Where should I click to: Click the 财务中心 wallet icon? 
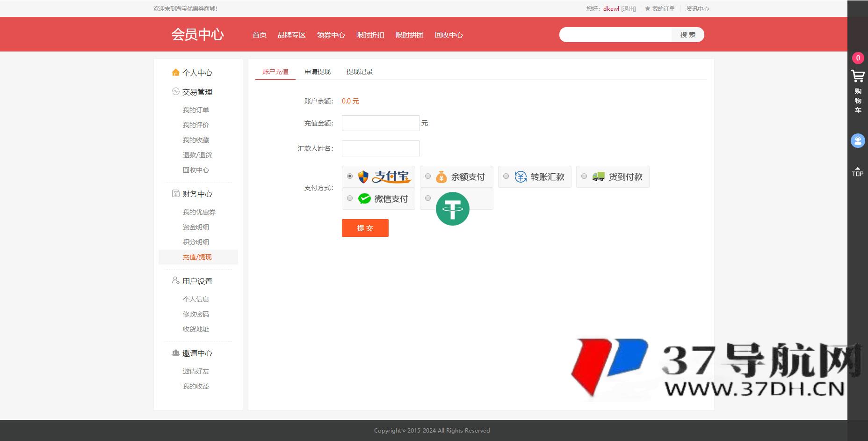pyautogui.click(x=175, y=193)
